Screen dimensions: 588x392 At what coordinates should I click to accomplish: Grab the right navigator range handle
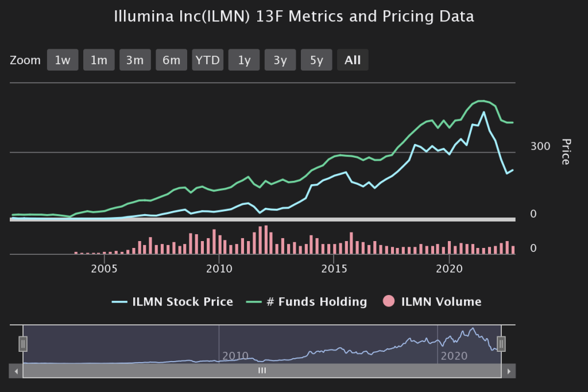pos(501,344)
